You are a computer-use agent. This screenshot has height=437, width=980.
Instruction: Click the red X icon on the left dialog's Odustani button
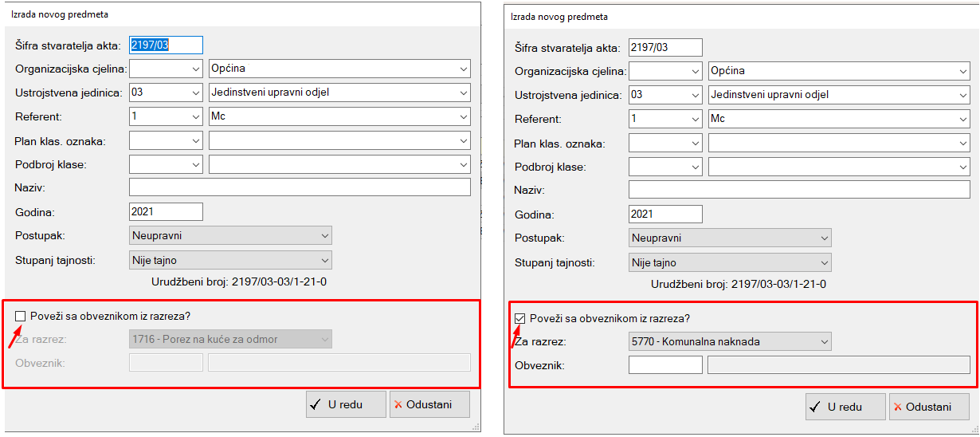[398, 405]
